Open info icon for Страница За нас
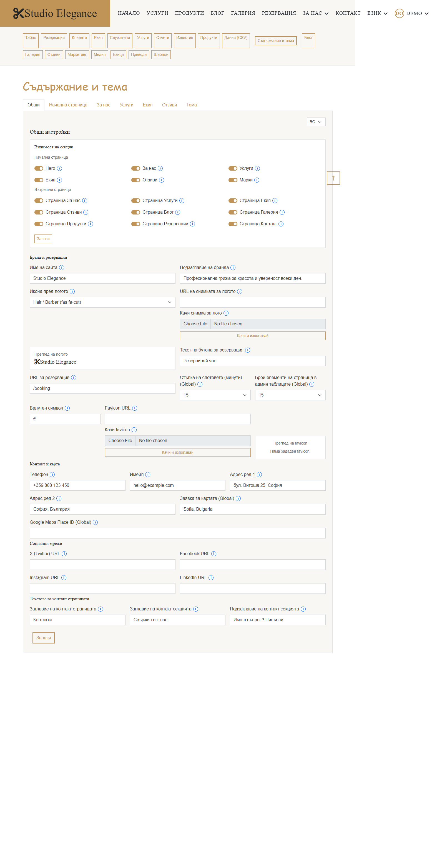 84,201
